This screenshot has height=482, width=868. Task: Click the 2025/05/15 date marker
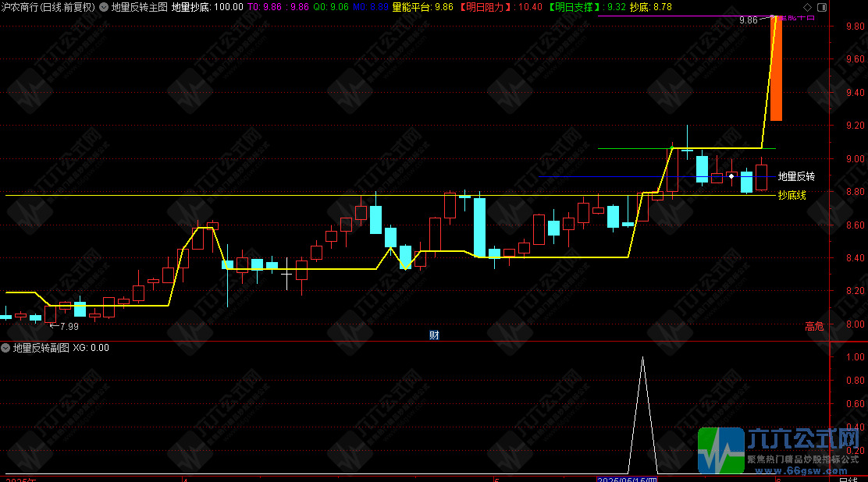pyautogui.click(x=628, y=479)
